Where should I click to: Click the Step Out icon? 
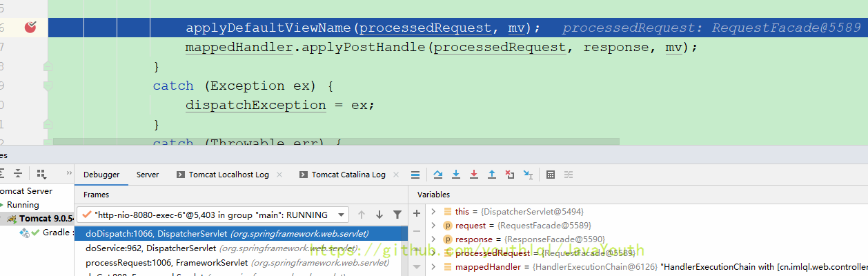pyautogui.click(x=492, y=175)
